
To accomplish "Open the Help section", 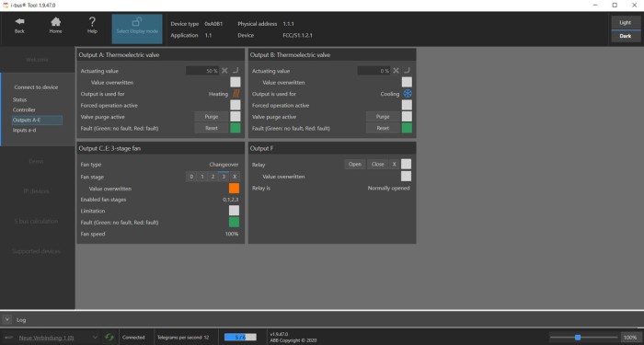I will pyautogui.click(x=92, y=25).
